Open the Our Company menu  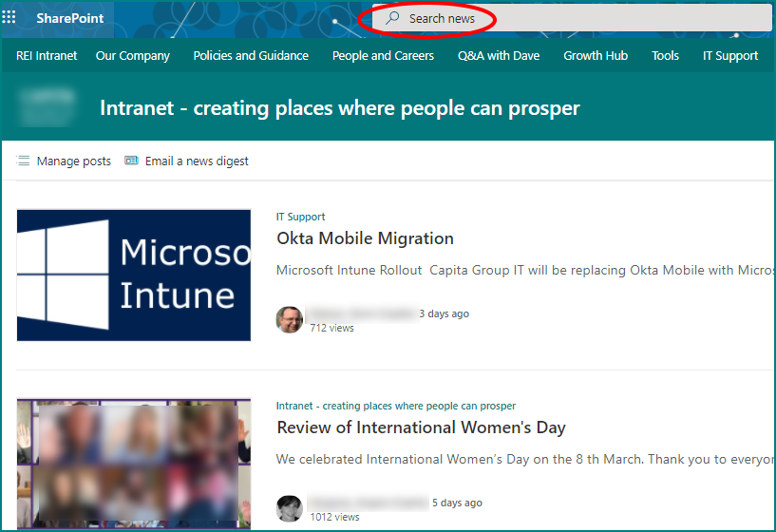pyautogui.click(x=133, y=56)
